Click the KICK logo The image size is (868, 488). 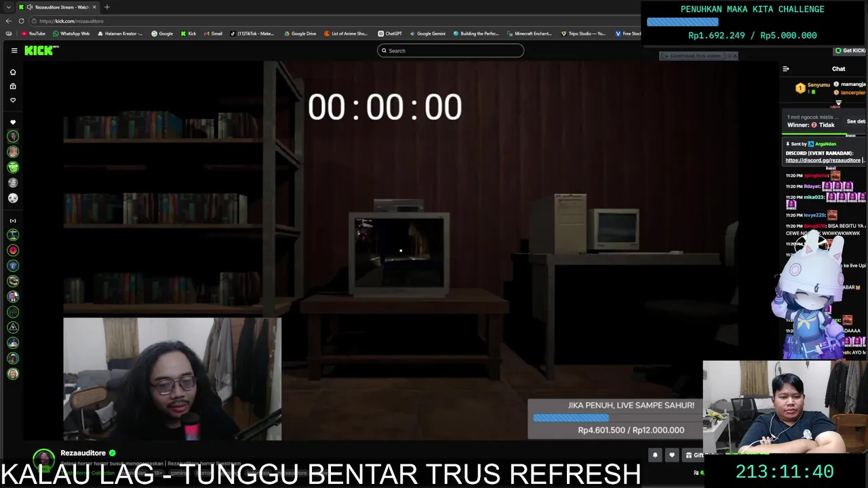tap(41, 51)
